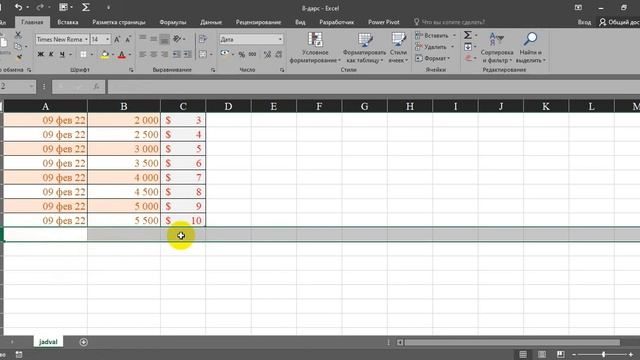Open Условное форматирование menu
Screen dimensions: 640x360
click(x=315, y=48)
